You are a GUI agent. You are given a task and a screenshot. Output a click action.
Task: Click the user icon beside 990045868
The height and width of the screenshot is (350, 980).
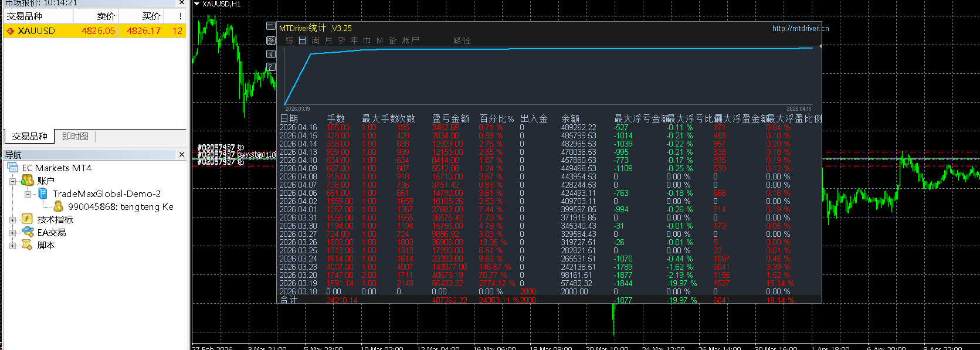coord(58,206)
